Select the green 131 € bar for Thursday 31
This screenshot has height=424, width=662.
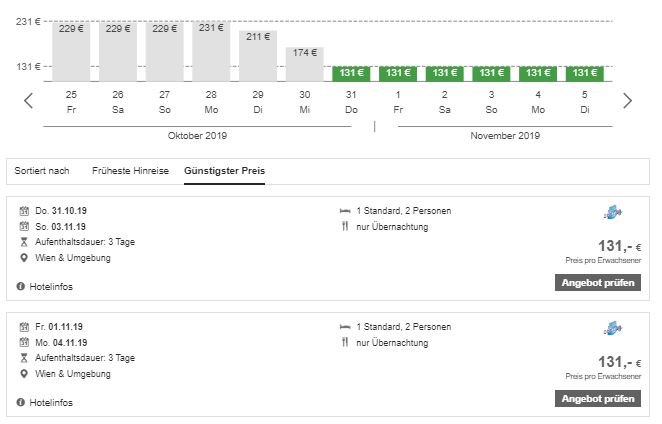(351, 73)
